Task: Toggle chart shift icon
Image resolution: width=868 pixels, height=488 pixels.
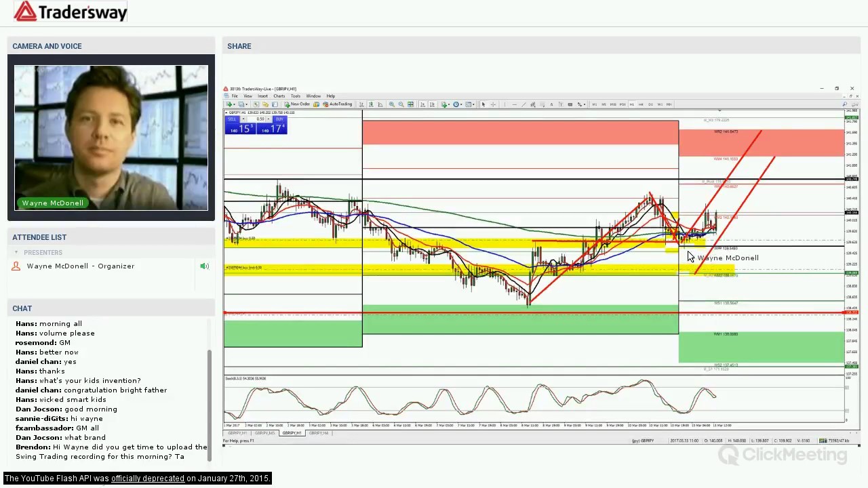Action: tap(432, 104)
